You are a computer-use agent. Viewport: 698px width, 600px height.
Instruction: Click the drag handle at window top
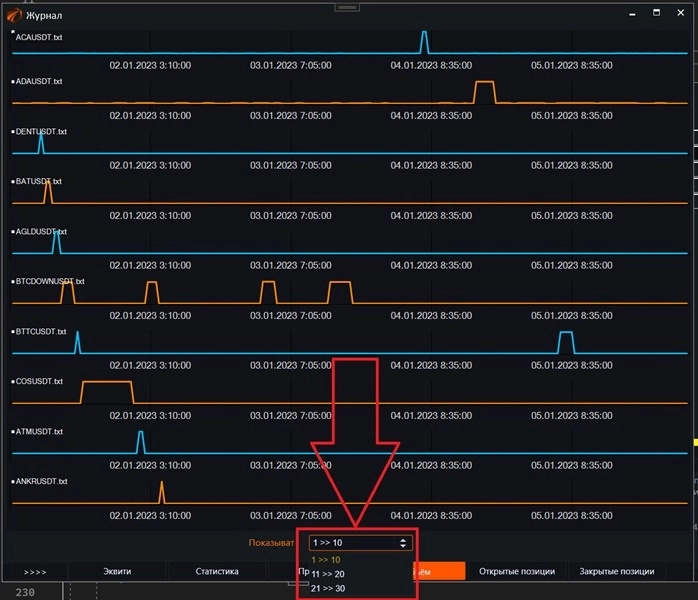[x=348, y=6]
